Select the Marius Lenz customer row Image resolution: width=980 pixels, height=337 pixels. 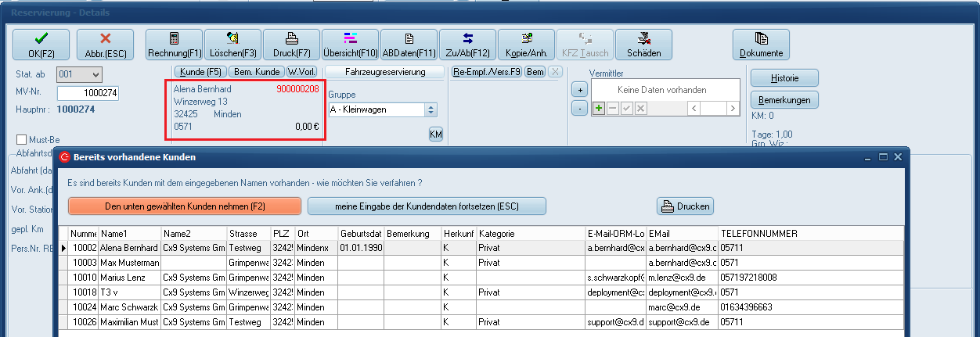(129, 278)
